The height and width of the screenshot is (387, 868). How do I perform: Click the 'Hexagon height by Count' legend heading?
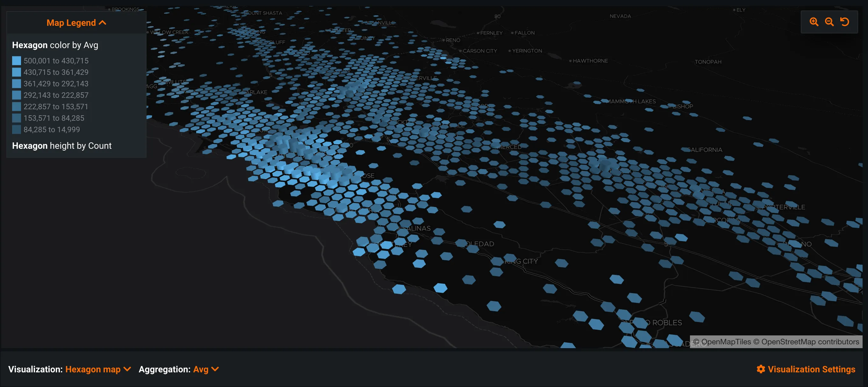62,146
